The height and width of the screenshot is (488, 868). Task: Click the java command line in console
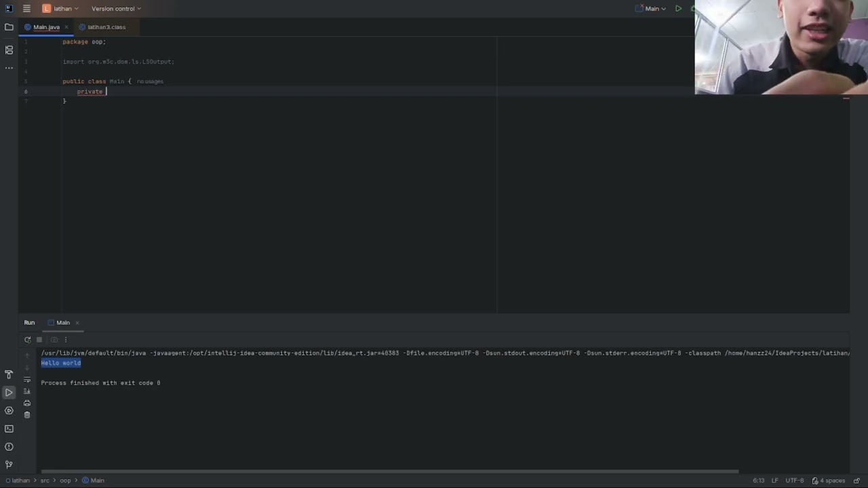(445, 353)
